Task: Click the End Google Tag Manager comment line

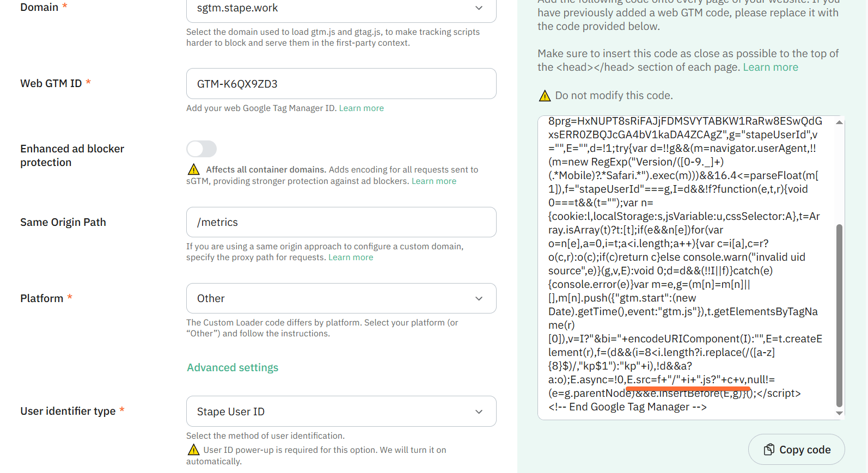Action: tap(627, 407)
